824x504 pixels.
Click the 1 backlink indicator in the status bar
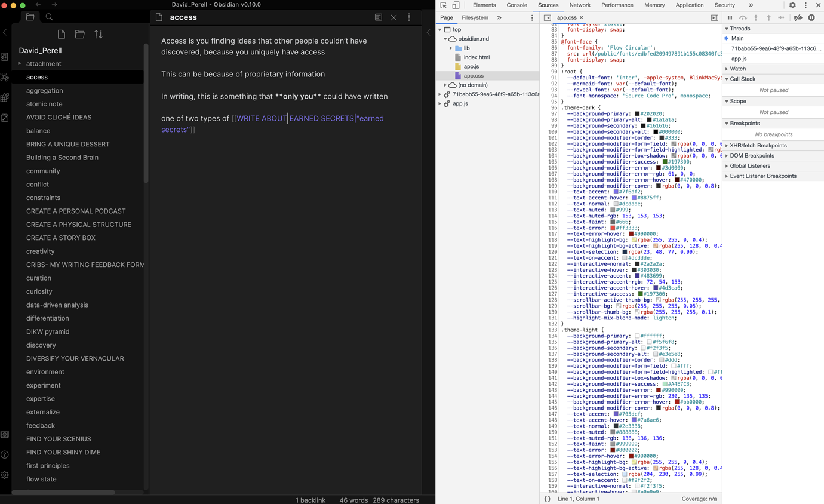pos(310,500)
